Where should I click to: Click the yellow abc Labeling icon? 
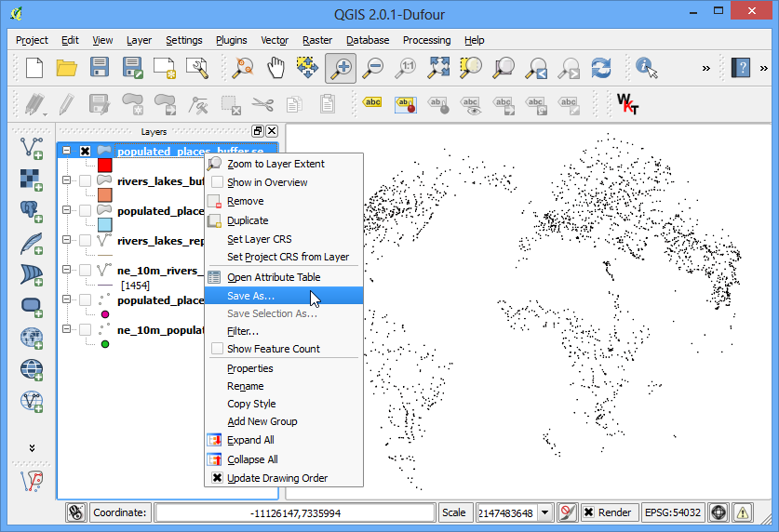coord(372,102)
